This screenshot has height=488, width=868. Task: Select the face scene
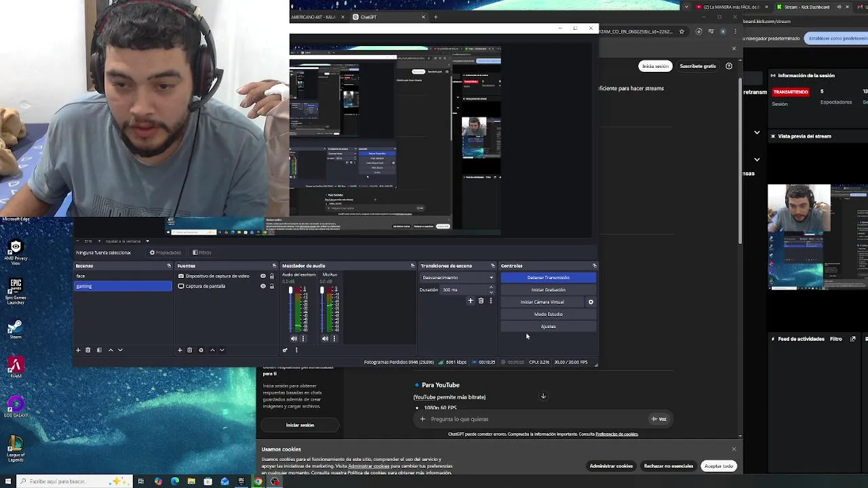(123, 276)
